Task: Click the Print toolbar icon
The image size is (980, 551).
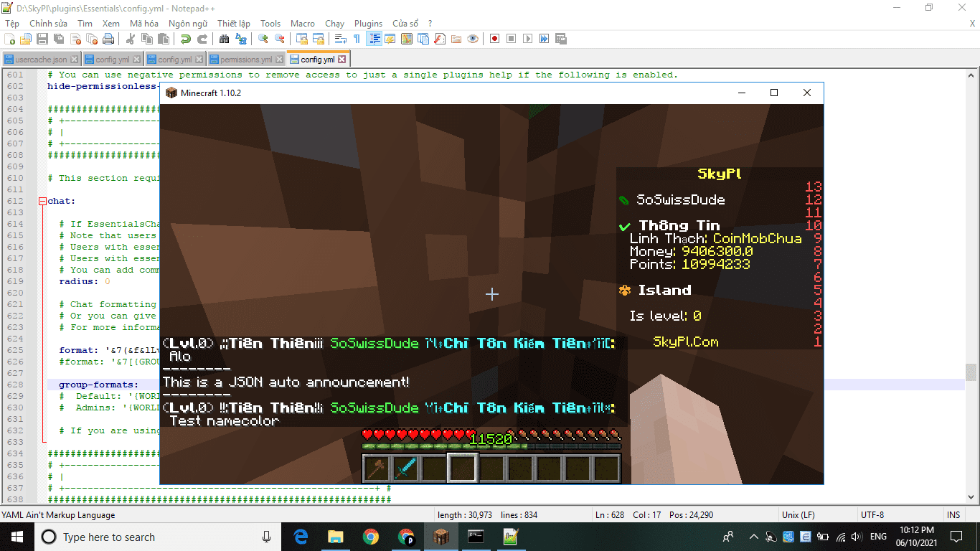Action: (108, 39)
